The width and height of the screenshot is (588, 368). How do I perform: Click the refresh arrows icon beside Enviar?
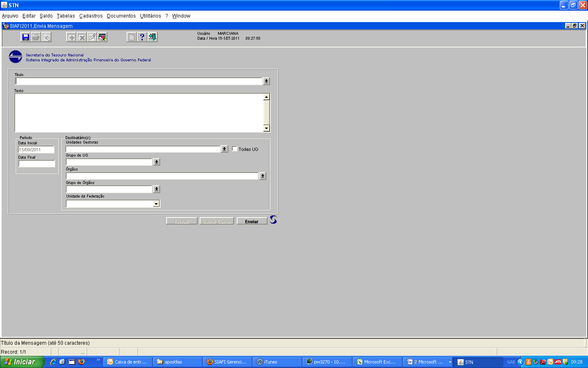pyautogui.click(x=273, y=220)
